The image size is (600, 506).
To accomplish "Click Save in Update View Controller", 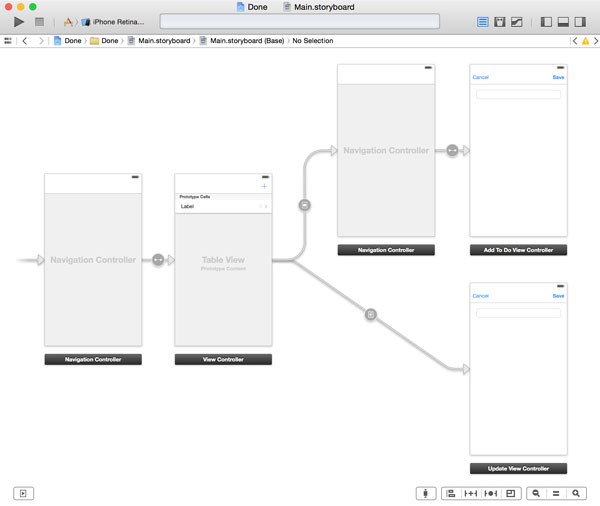I will 558,296.
